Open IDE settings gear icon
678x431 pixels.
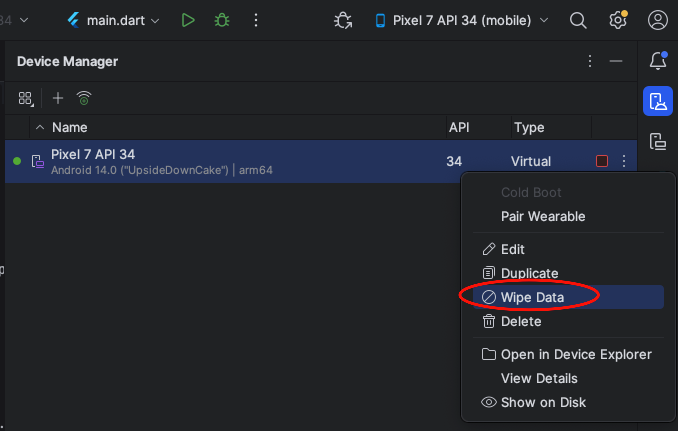[618, 20]
